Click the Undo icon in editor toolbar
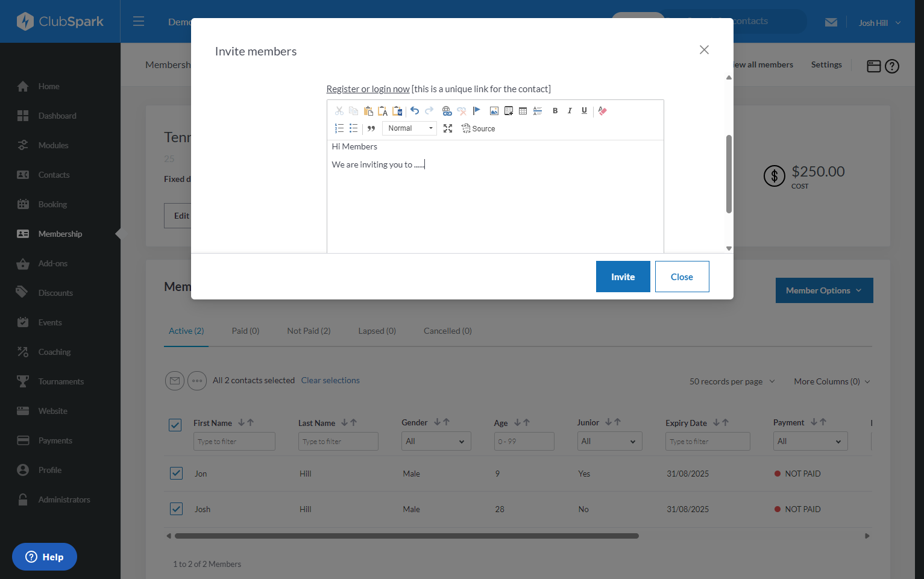 pos(415,111)
